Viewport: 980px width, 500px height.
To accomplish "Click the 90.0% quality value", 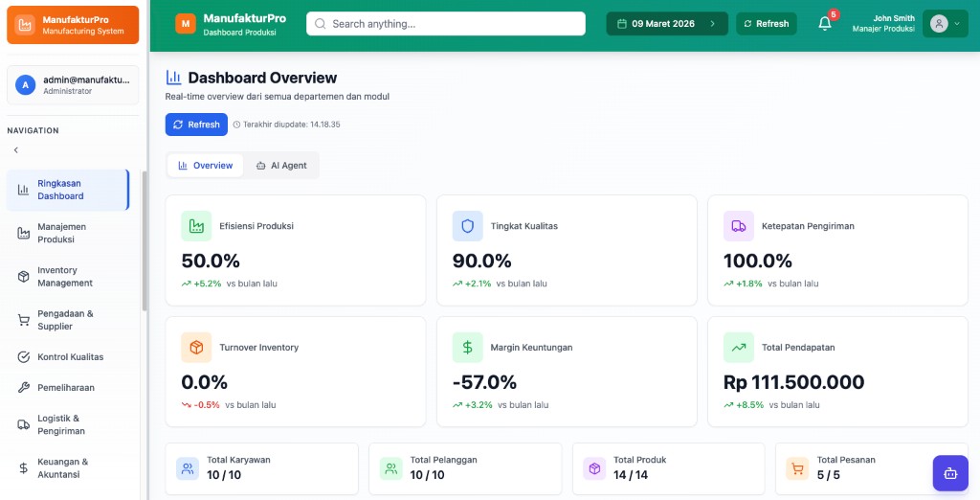I will coord(482,261).
